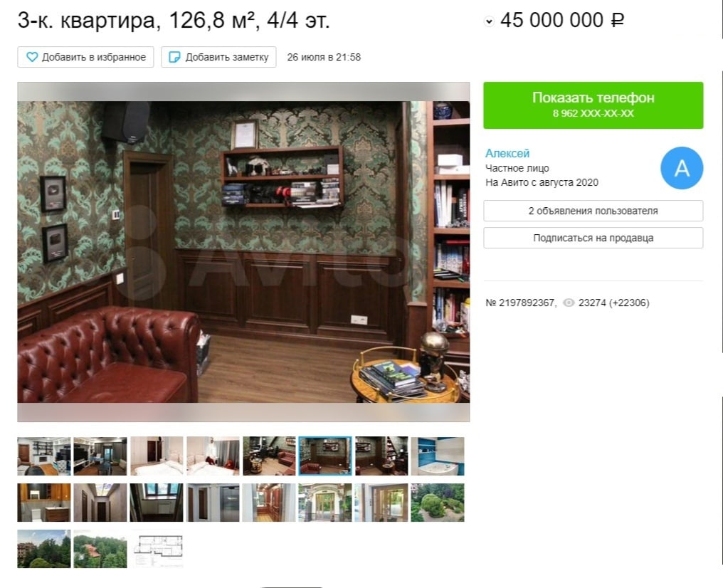The image size is (723, 588).
Task: Select the bathroom thumbnail with blue wall
Action: click(438, 456)
